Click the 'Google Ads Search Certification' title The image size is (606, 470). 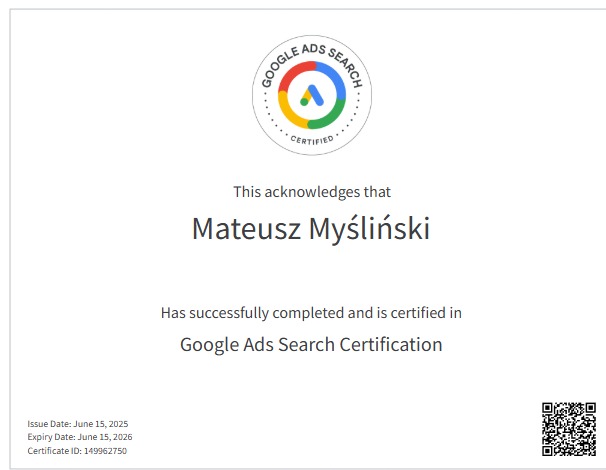point(311,344)
